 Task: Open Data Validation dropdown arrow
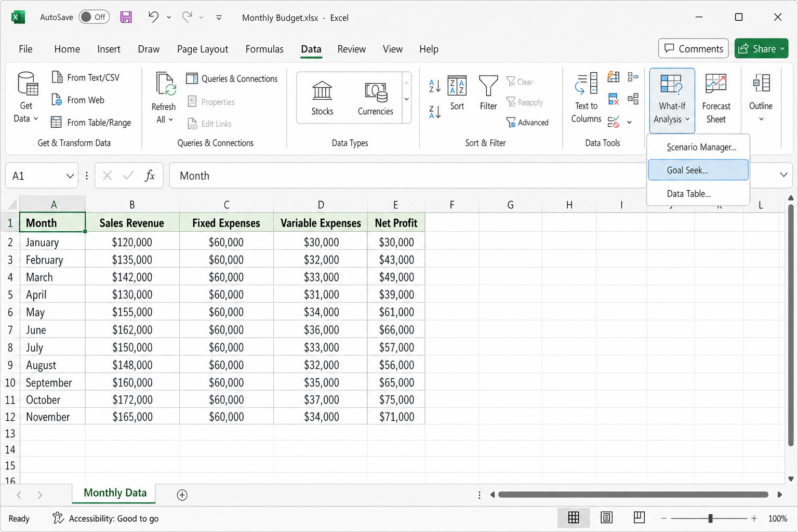click(629, 123)
